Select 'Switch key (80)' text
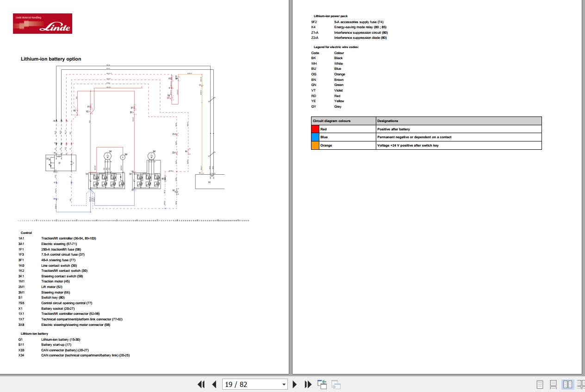The height and width of the screenshot is (392, 585). click(53, 298)
